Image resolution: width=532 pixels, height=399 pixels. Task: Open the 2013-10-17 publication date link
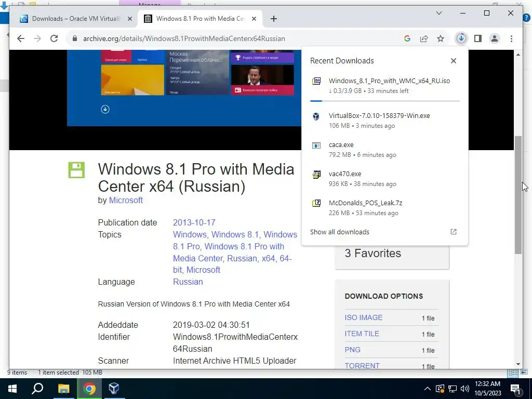194,222
